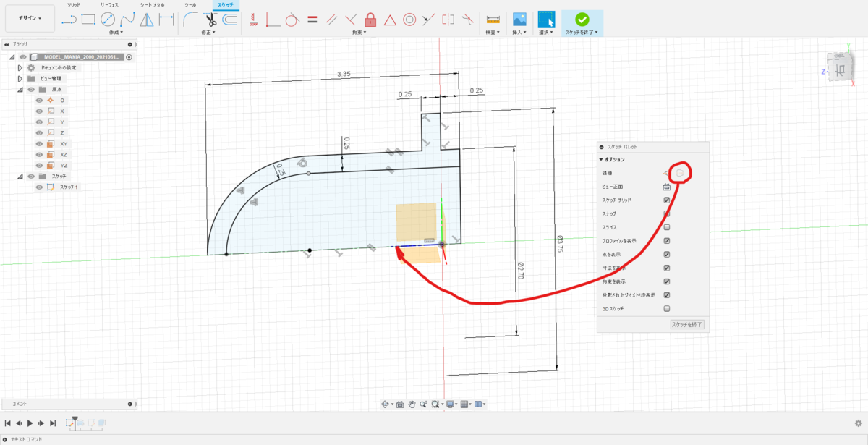Image resolution: width=868 pixels, height=445 pixels.
Task: Collapse the オプション section
Action: pyautogui.click(x=601, y=159)
